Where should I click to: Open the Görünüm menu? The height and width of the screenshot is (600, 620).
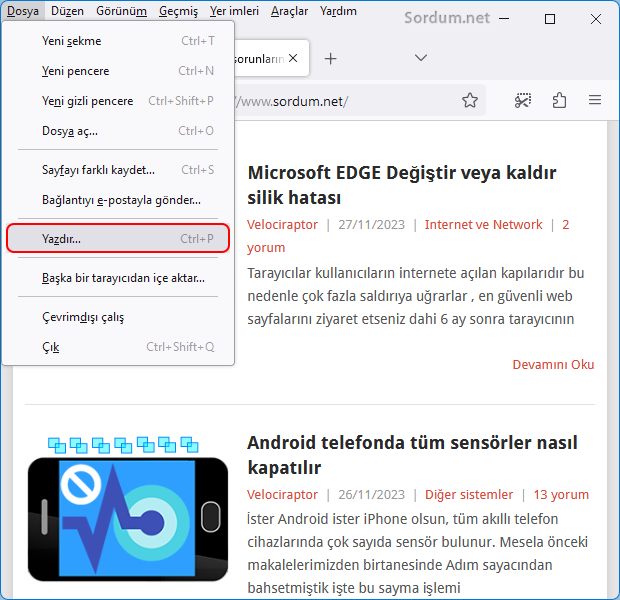(x=121, y=11)
